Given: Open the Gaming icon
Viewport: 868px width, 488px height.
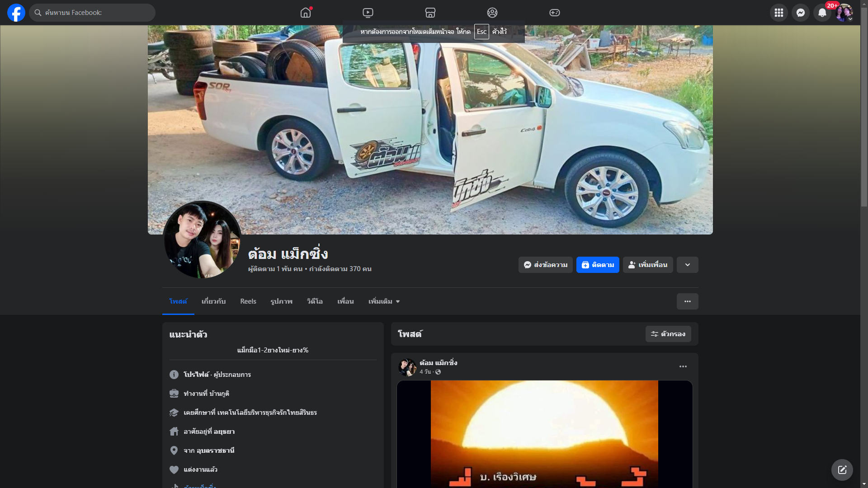Looking at the screenshot, I should coord(554,13).
